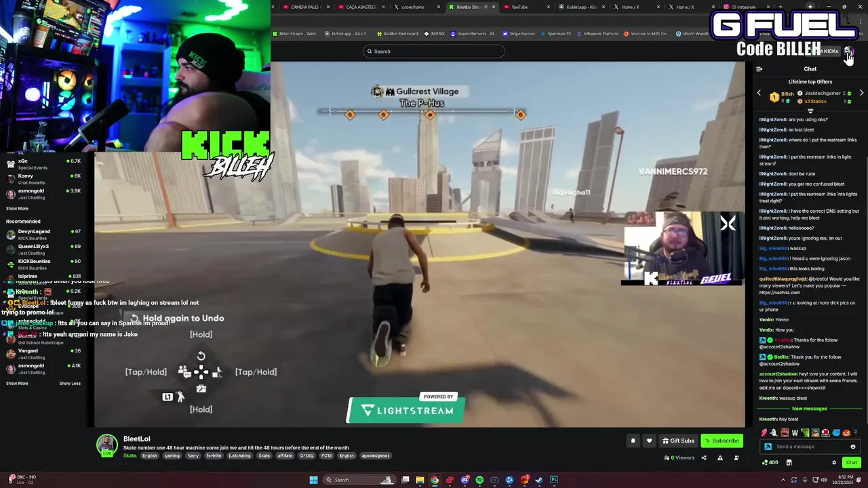Share the stream using the share icon

point(703,457)
